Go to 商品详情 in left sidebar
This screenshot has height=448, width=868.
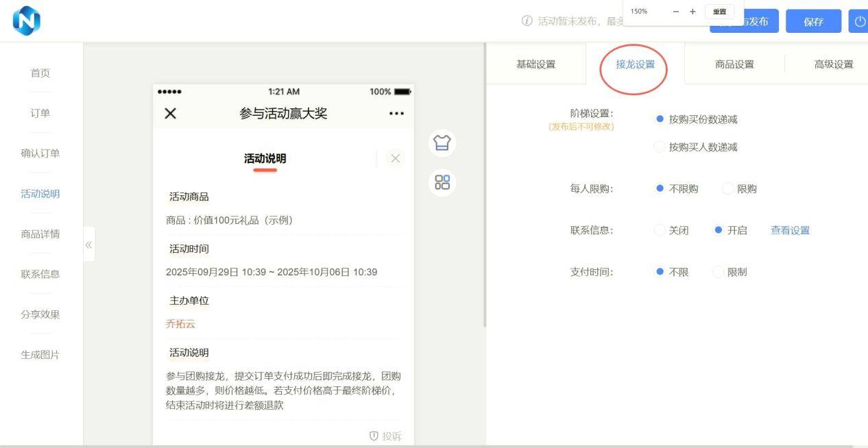[40, 234]
